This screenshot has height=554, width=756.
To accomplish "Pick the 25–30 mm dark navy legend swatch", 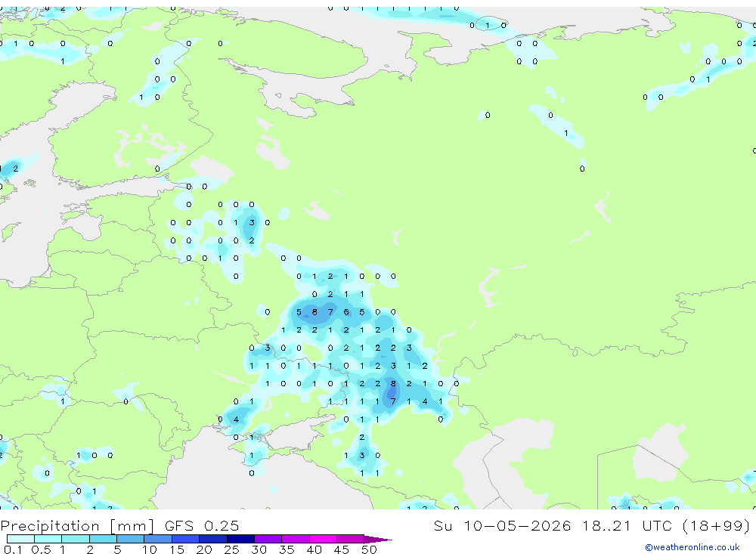I will tap(240, 539).
